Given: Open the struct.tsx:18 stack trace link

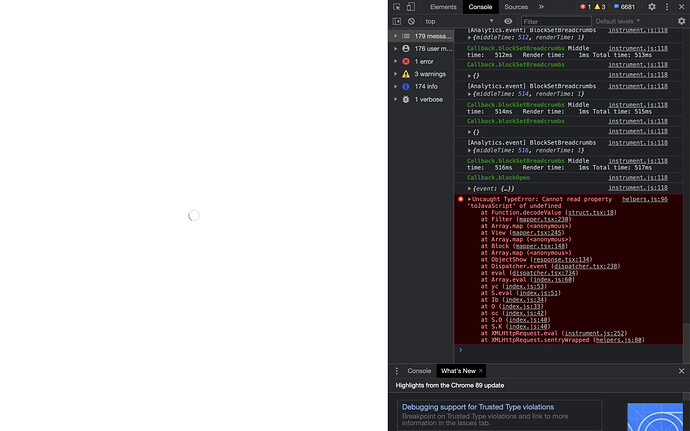Looking at the screenshot, I should (591, 212).
